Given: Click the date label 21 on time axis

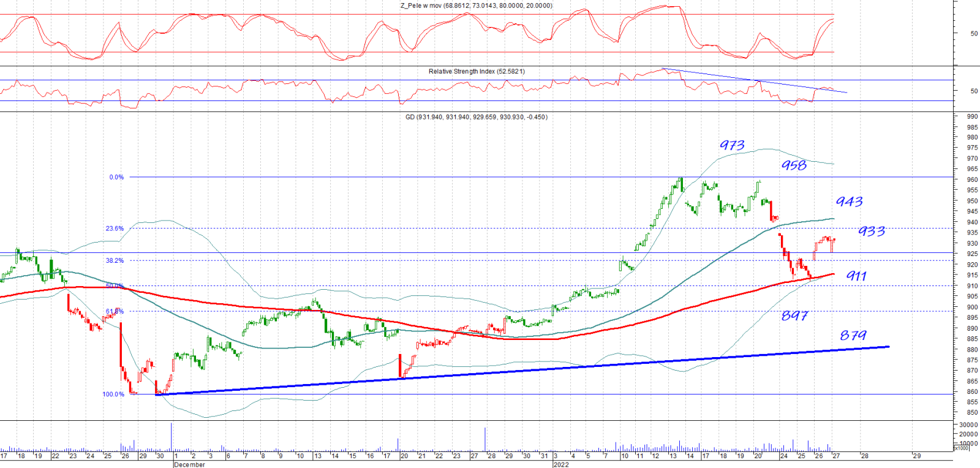Looking at the screenshot, I should [422, 456].
